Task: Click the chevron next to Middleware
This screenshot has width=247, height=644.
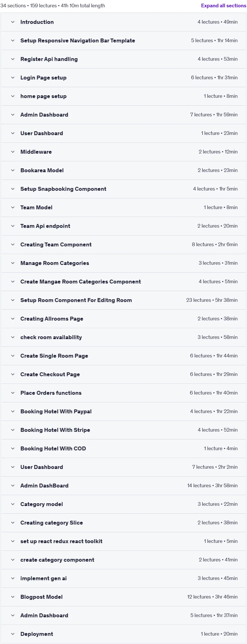Action: 13,152
